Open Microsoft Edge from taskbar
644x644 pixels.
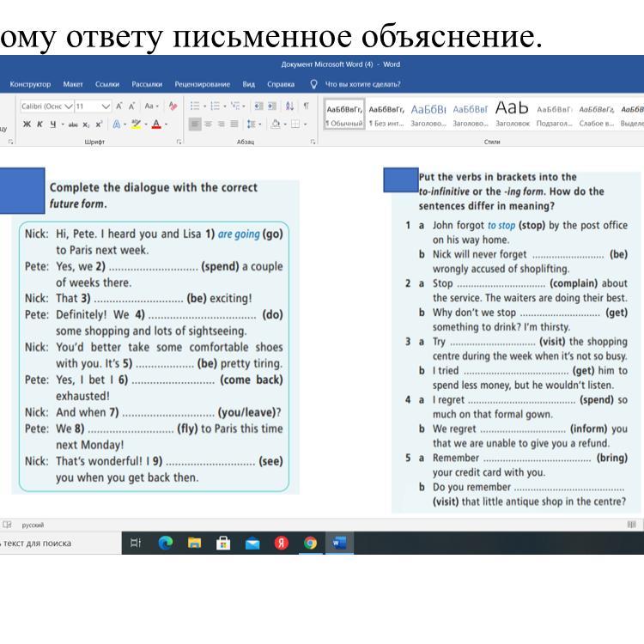pyautogui.click(x=165, y=543)
